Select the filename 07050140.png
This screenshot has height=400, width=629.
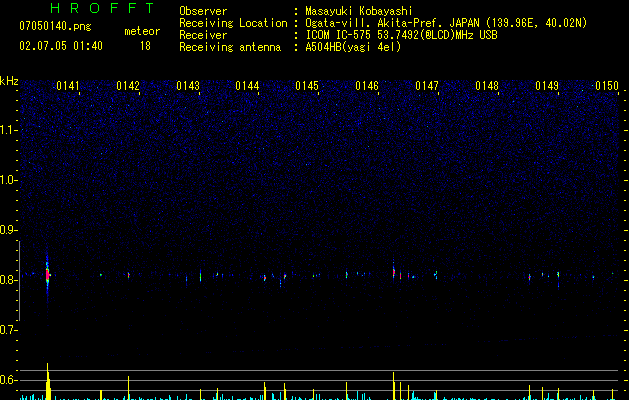(x=55, y=27)
